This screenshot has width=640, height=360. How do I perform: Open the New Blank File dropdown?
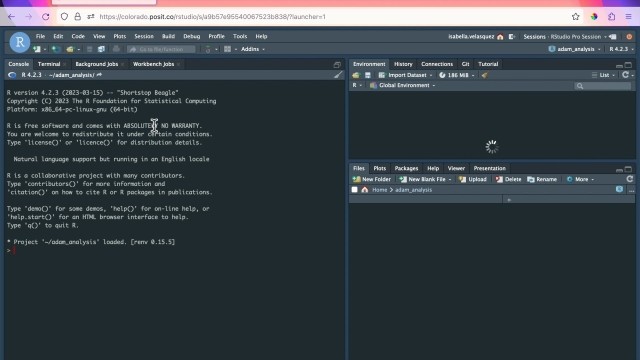(x=425, y=179)
